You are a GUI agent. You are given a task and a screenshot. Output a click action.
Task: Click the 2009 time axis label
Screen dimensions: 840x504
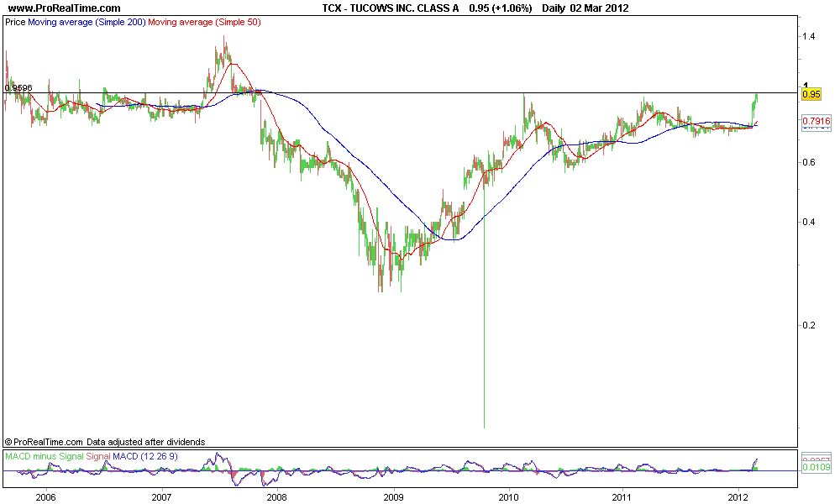(393, 497)
